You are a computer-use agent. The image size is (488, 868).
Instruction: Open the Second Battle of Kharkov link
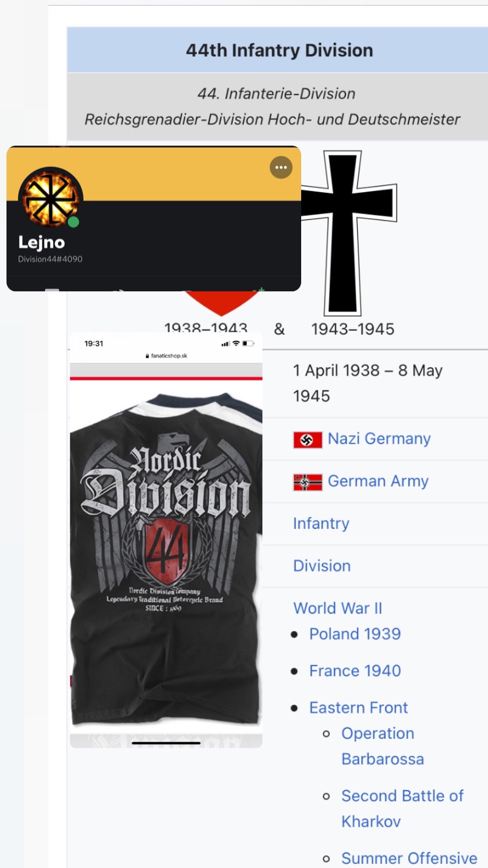pyautogui.click(x=403, y=808)
